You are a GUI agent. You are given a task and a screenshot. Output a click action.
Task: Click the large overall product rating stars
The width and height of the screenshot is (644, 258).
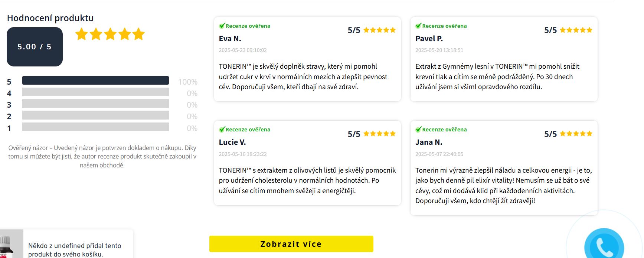[x=110, y=34]
